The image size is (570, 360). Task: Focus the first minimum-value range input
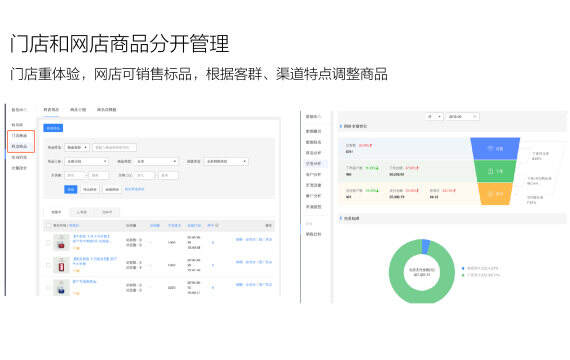(75, 175)
